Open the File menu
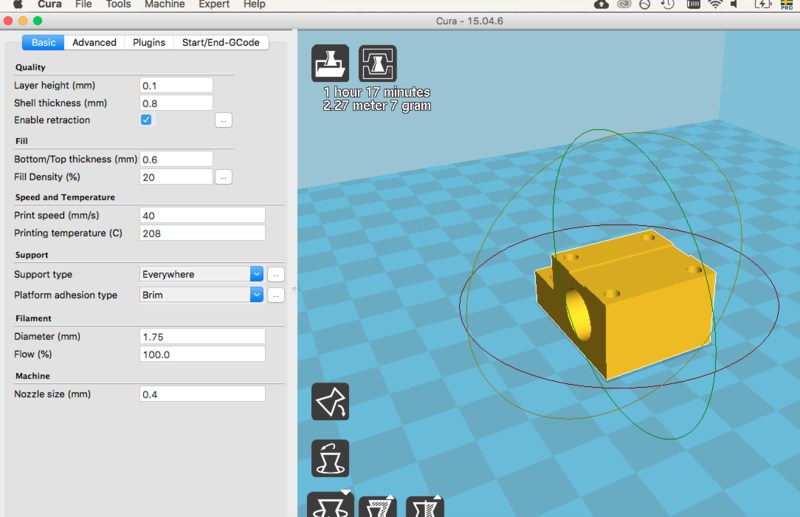Viewport: 800px width, 517px height. [83, 5]
